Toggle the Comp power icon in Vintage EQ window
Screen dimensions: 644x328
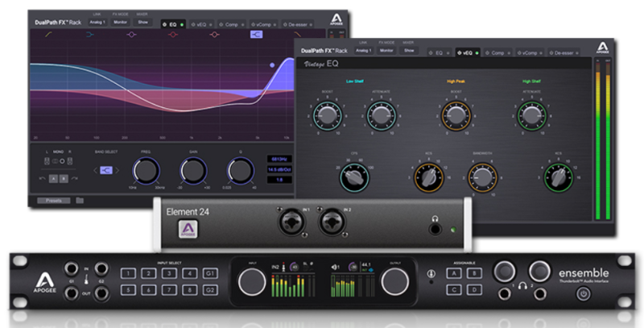pyautogui.click(x=488, y=53)
